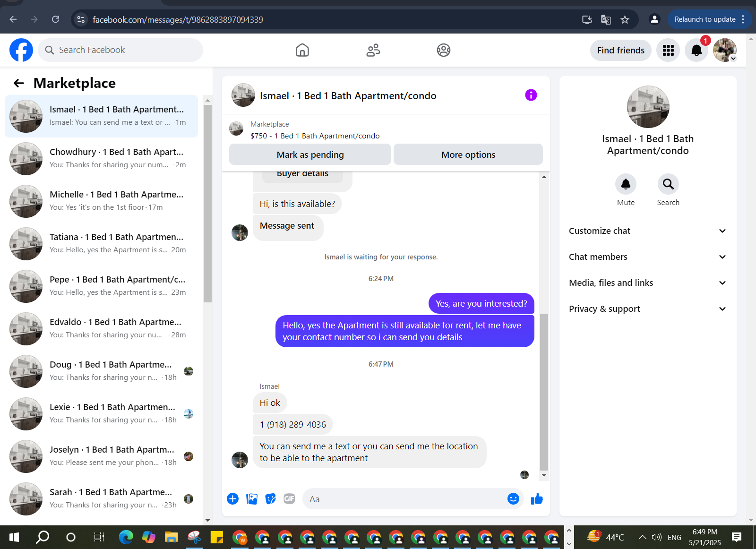The width and height of the screenshot is (756, 549).
Task: Expand Media, files and links section
Action: pos(647,283)
